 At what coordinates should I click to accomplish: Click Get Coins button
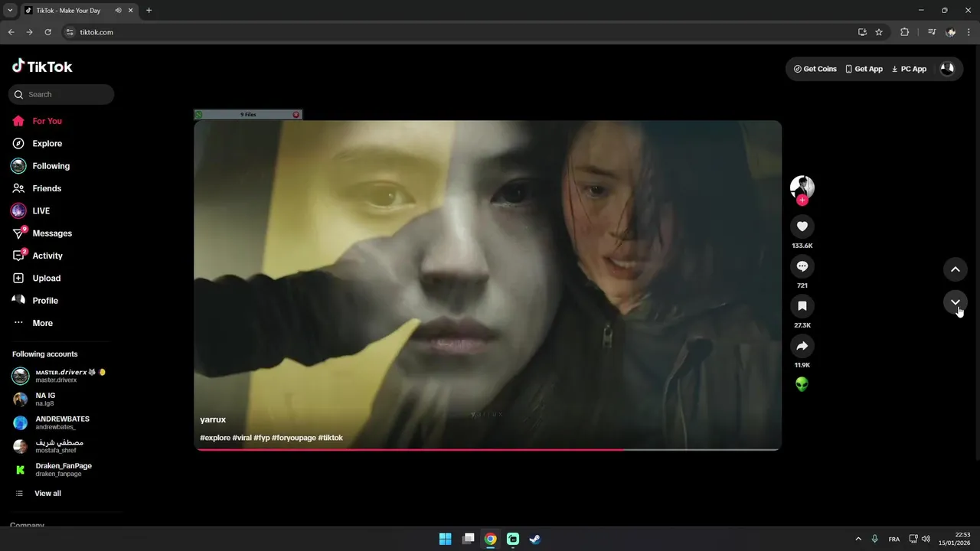[x=815, y=69]
